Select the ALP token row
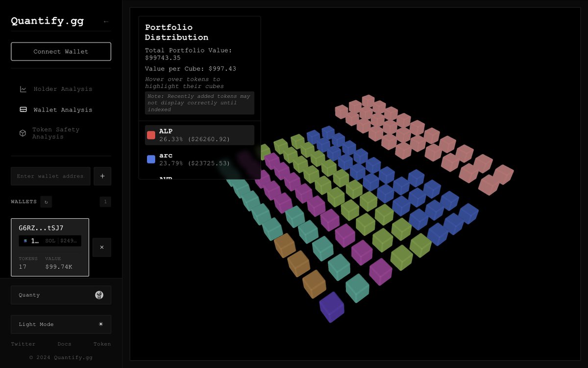The image size is (588, 368). click(199, 135)
